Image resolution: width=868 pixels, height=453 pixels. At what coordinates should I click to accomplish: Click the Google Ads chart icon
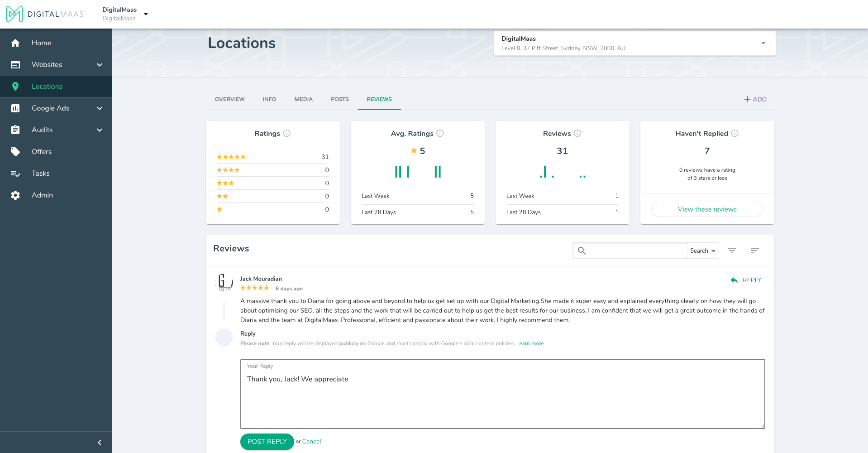[x=15, y=108]
